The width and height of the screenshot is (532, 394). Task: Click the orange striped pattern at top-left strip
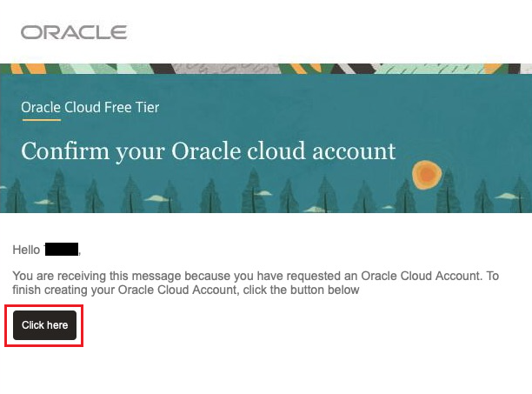pyautogui.click(x=22, y=69)
